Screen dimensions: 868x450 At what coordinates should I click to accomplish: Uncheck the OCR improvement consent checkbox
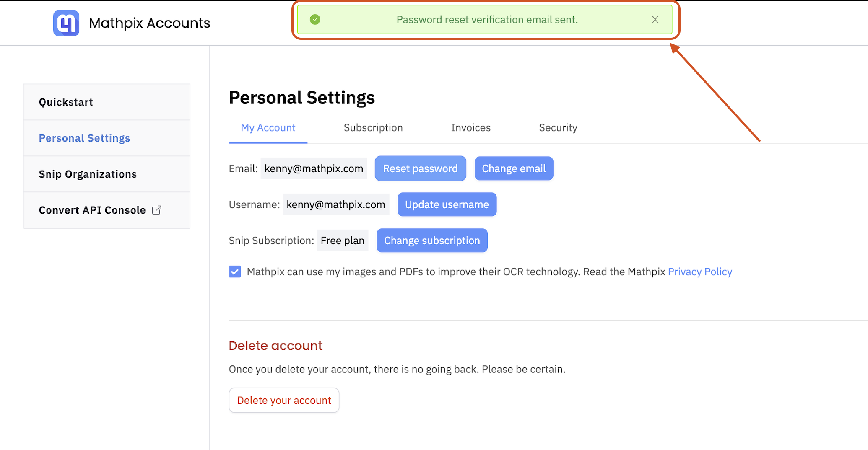[x=235, y=272]
